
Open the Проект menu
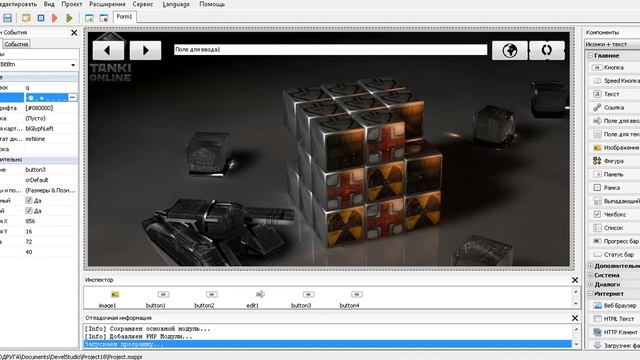pyautogui.click(x=72, y=4)
